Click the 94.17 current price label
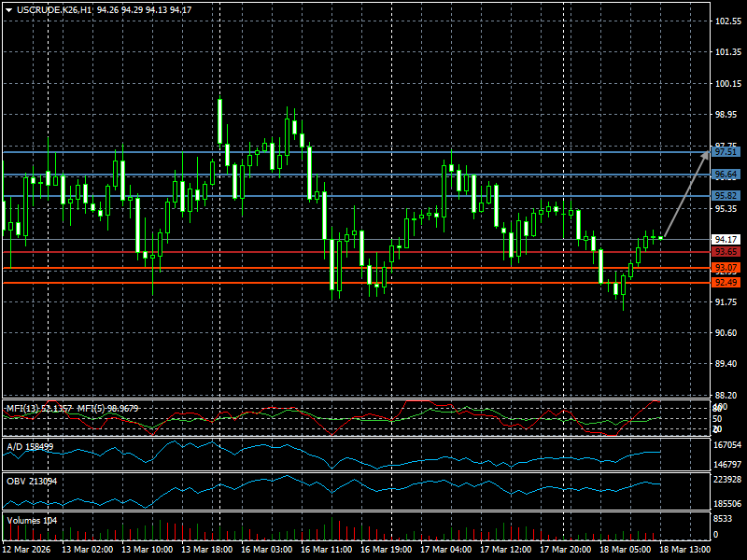This screenshot has width=747, height=560. [726, 239]
